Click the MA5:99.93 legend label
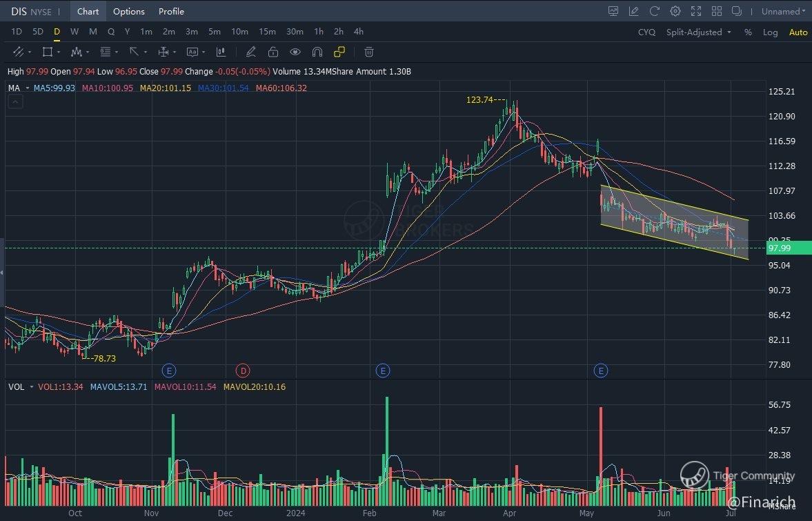Image resolution: width=812 pixels, height=521 pixels. 55,88
